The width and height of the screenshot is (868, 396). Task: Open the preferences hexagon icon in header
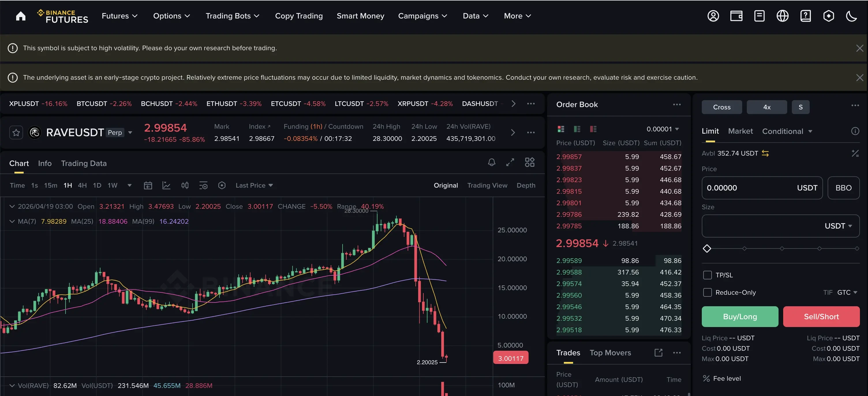pos(828,16)
